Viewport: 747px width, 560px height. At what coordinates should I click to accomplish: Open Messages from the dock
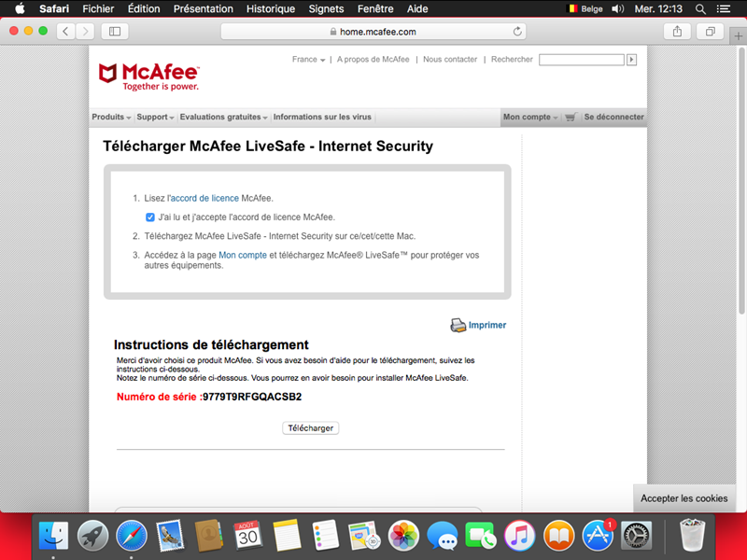coord(442,536)
